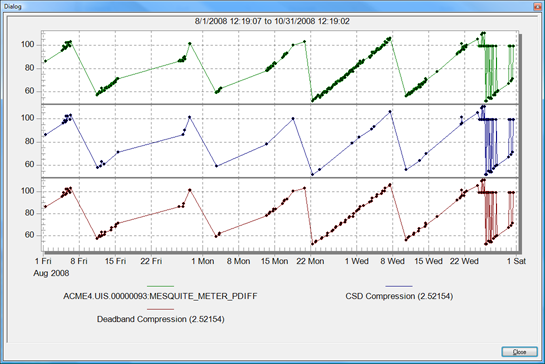Click the '22 Fri' time axis label
545x364 pixels.
(151, 261)
